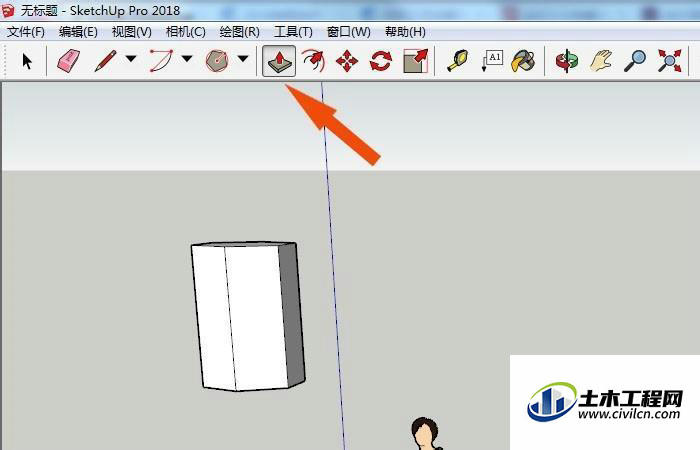Open the 工具(T) menu

[293, 32]
